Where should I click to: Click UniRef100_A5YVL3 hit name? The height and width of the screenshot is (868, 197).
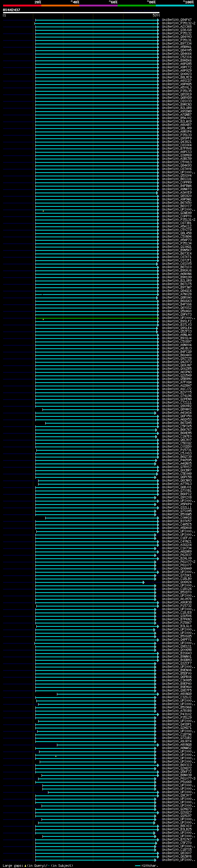click(177, 88)
